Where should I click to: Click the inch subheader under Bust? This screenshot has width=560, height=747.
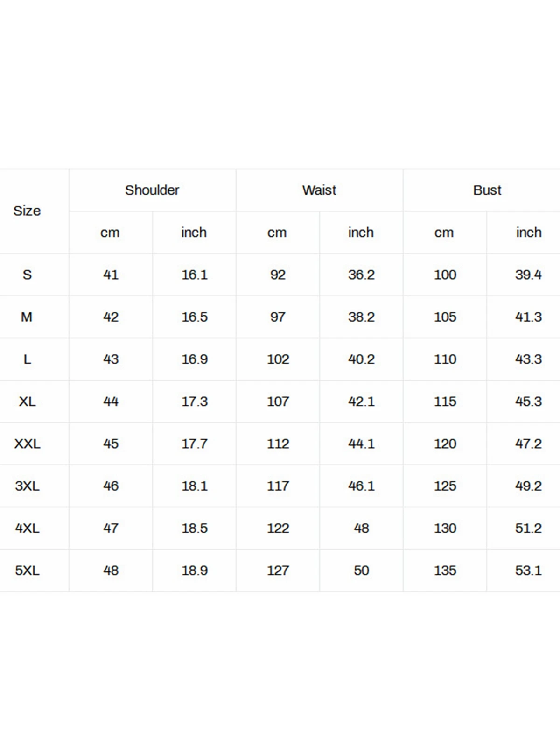click(529, 233)
